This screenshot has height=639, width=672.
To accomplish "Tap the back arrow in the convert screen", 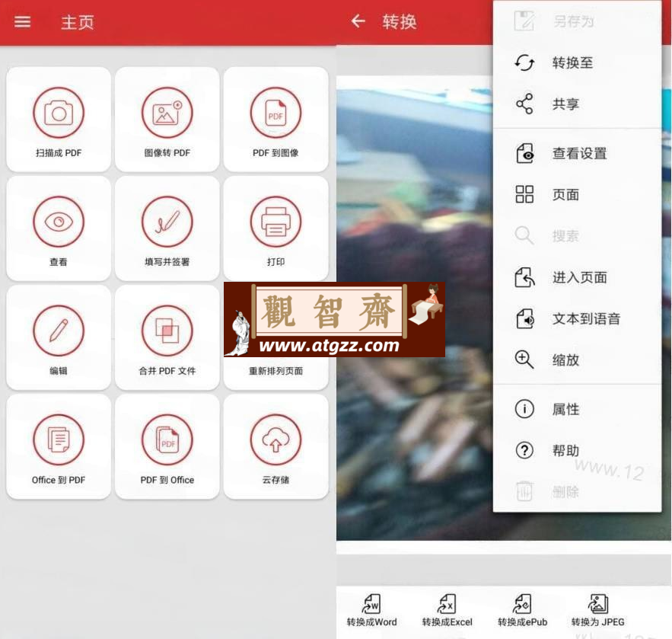I will (x=358, y=21).
